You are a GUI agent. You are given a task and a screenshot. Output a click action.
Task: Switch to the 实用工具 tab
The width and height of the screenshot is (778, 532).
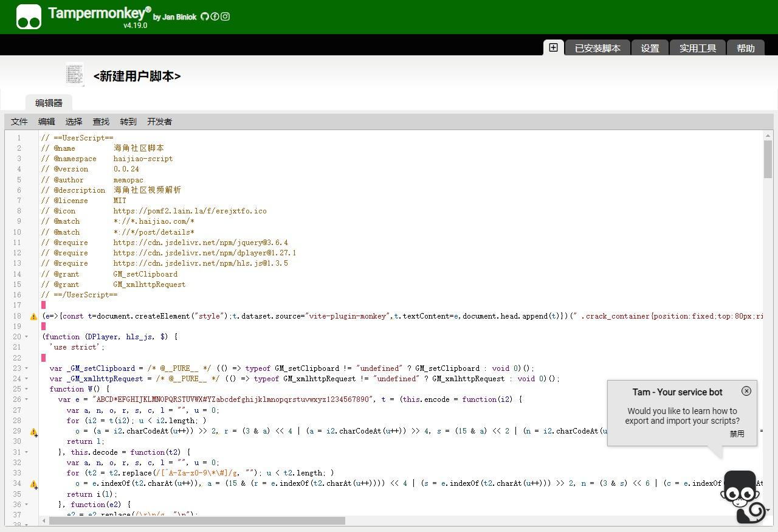[x=698, y=48]
